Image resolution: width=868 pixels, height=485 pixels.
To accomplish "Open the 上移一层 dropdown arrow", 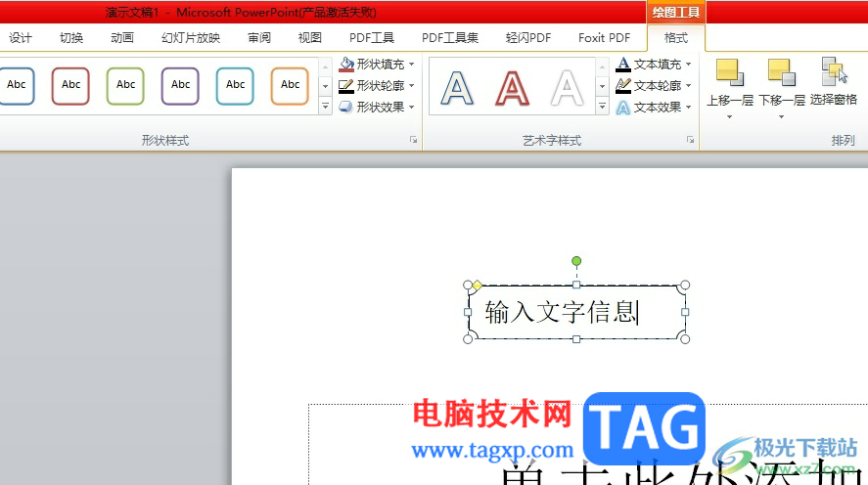I will click(x=730, y=116).
